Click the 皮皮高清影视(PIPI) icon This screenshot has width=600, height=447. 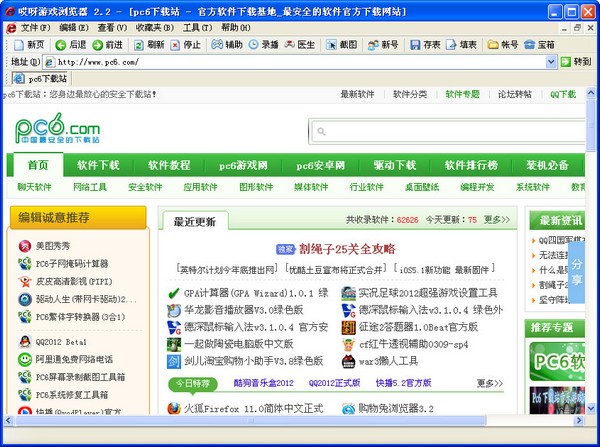tap(25, 281)
